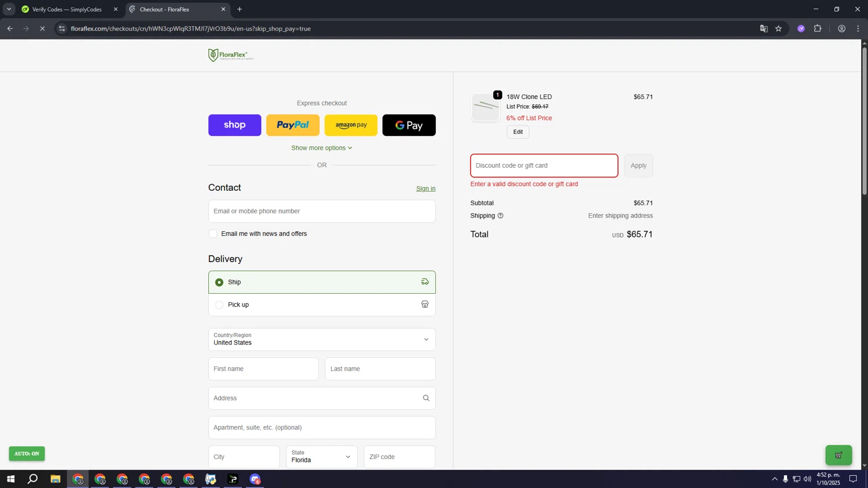Open the Chrome profile icon
The height and width of the screenshot is (488, 868).
point(842,28)
